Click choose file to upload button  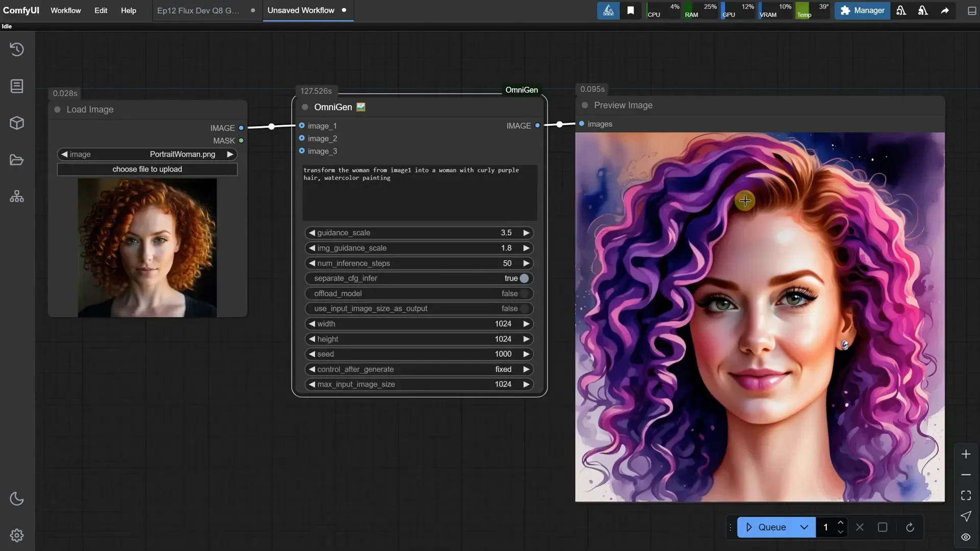147,169
